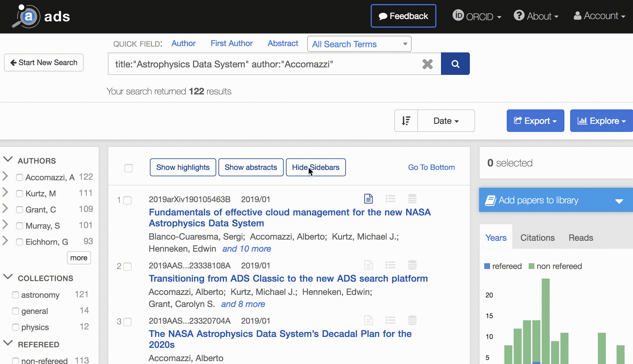
Task: Open the Export dropdown menu
Action: pyautogui.click(x=535, y=121)
